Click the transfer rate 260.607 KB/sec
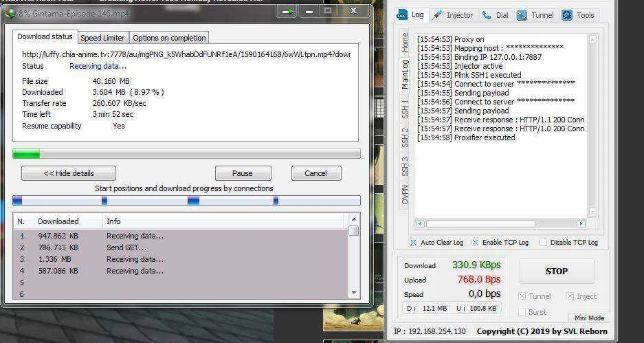Viewport: 644px width, 343px height. pyautogui.click(x=119, y=104)
